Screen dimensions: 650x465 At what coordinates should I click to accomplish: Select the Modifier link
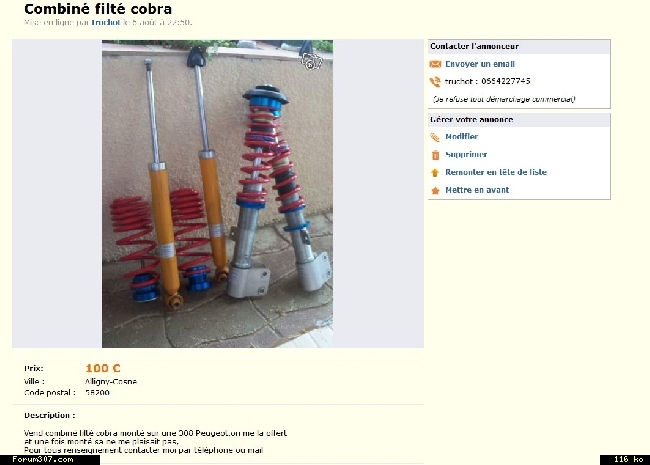click(x=461, y=136)
